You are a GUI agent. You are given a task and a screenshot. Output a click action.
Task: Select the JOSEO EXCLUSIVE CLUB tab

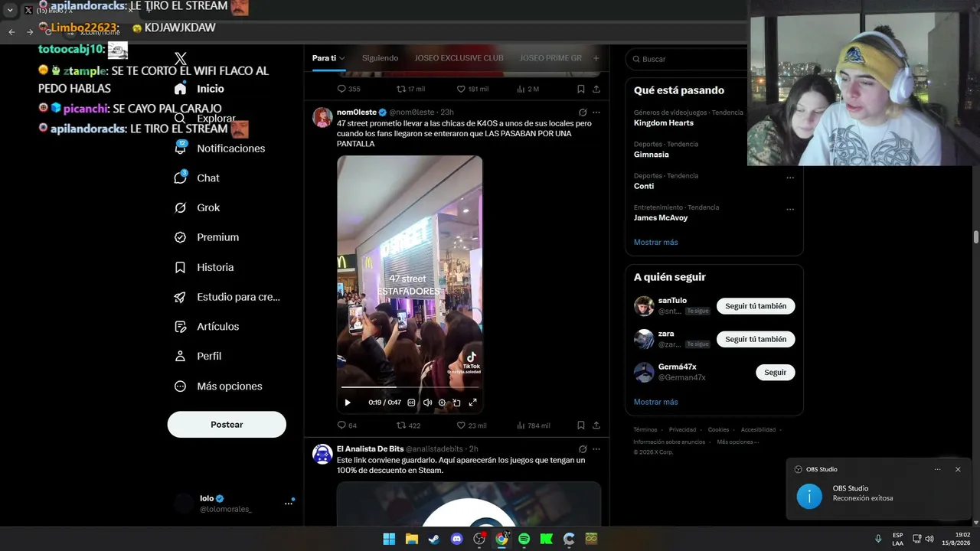(459, 58)
